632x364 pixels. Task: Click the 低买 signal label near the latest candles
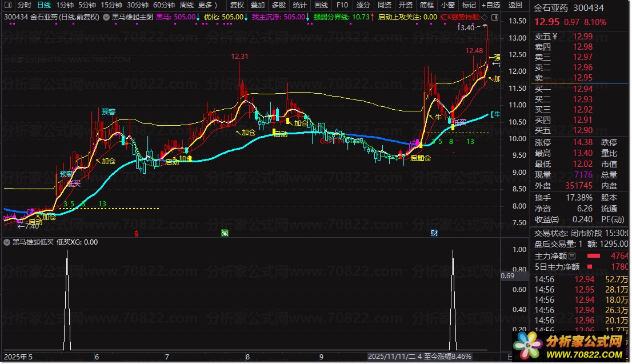click(x=460, y=122)
